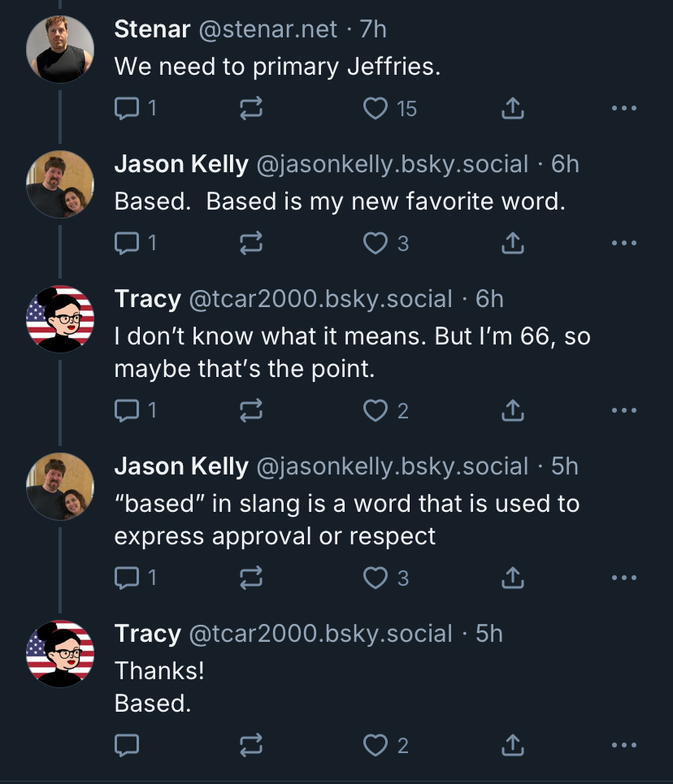The image size is (673, 784).
Task: Reply to Tracy's "Thanks! Based." post
Action: click(x=127, y=744)
